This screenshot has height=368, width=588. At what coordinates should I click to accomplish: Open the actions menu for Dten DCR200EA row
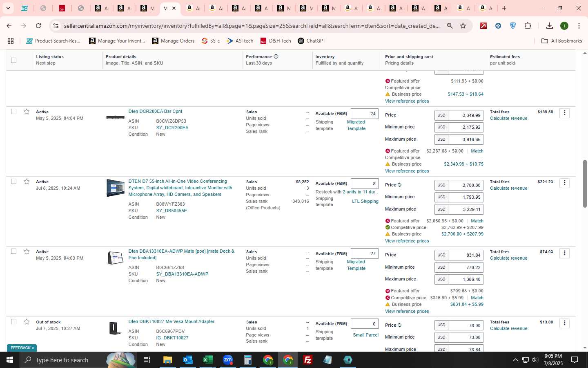(x=564, y=112)
